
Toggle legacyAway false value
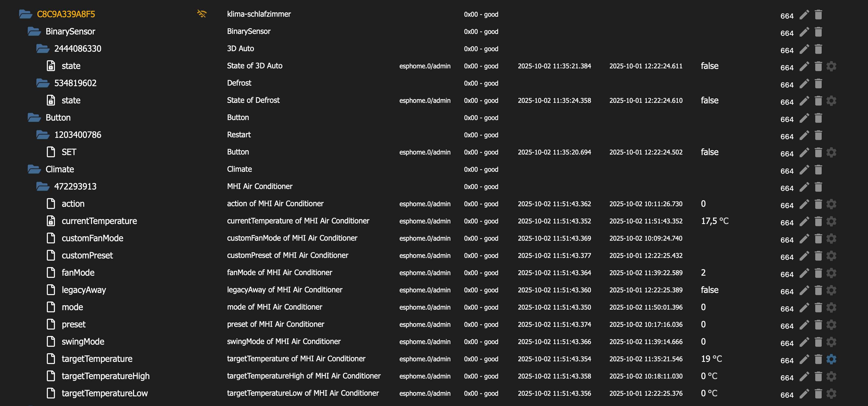click(x=709, y=290)
